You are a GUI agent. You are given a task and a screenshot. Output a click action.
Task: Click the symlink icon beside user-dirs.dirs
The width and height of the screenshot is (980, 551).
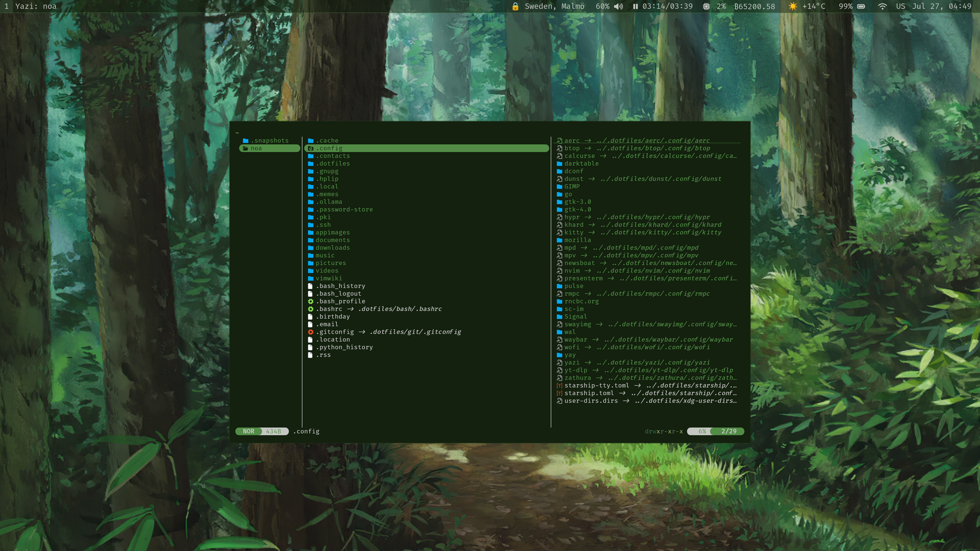pos(559,401)
